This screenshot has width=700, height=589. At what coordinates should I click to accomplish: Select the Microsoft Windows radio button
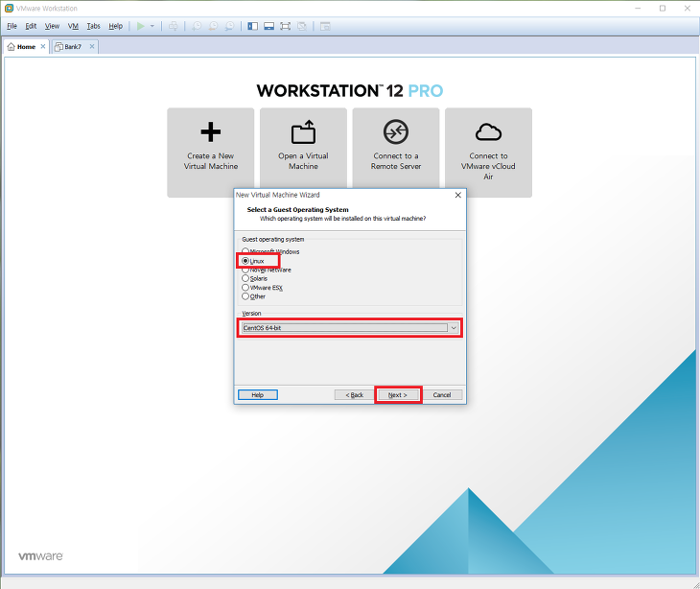tap(245, 251)
